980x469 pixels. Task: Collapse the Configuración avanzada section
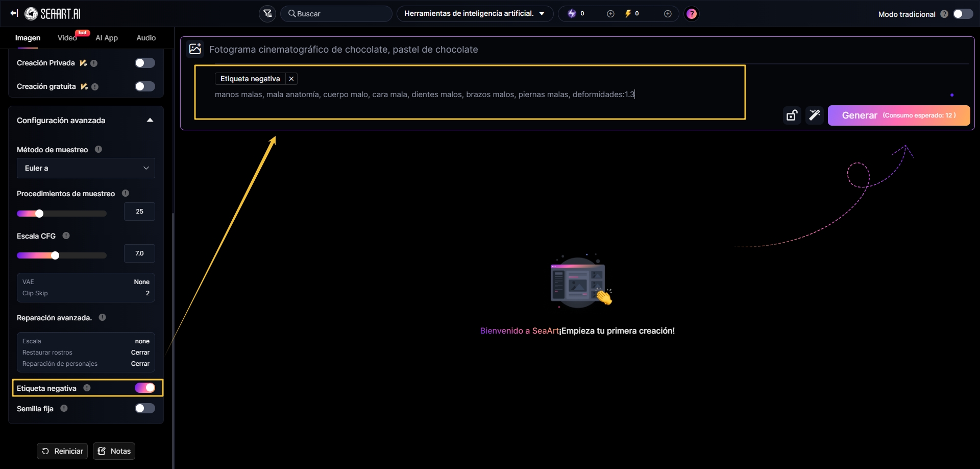click(150, 121)
